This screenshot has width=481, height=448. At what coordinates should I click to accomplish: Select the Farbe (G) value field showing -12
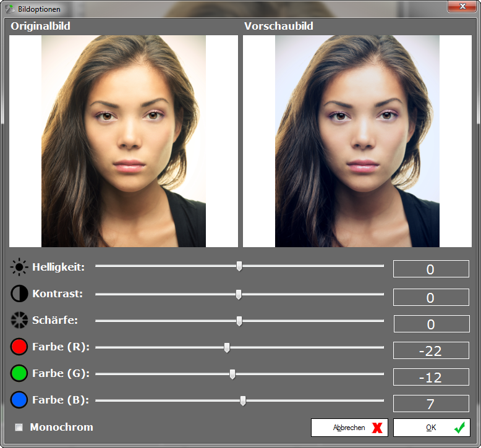tap(431, 377)
